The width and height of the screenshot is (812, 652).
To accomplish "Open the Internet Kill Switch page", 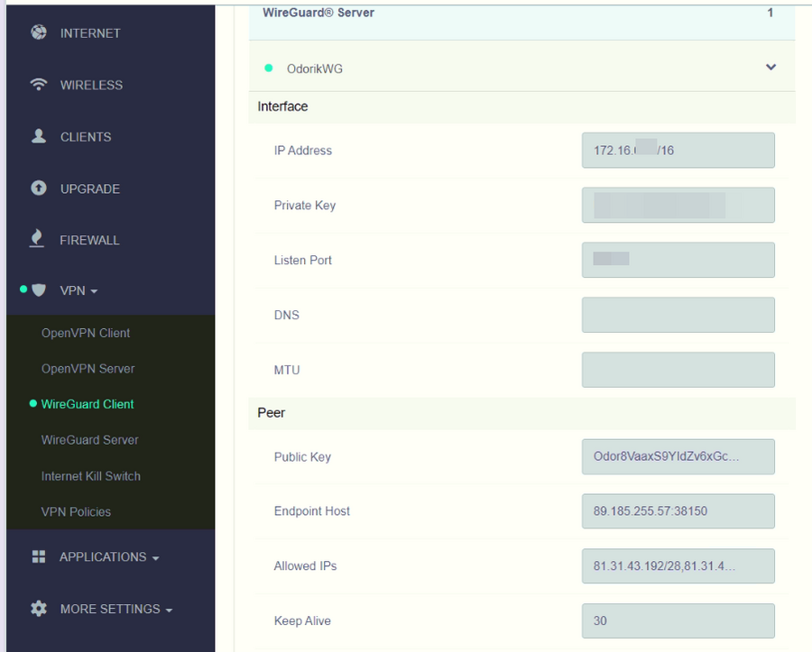I will coord(90,476).
